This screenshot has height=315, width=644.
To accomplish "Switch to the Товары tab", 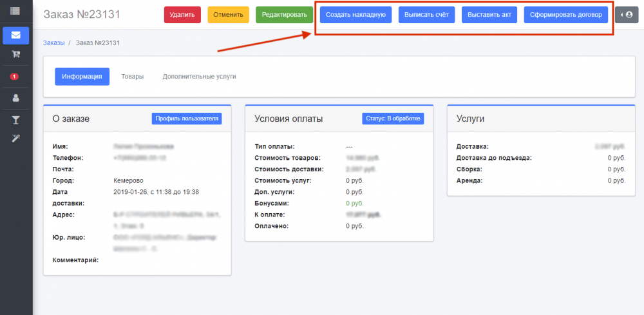I will click(132, 77).
